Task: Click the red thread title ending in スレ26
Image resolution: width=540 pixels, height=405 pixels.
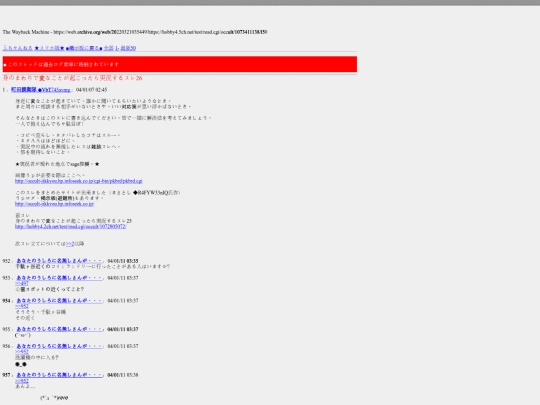Action: tap(72, 78)
